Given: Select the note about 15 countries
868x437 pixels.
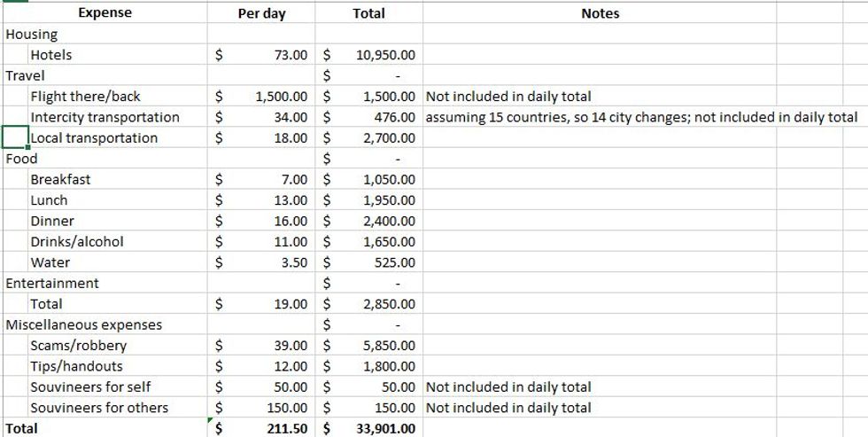Looking at the screenshot, I should pyautogui.click(x=641, y=117).
